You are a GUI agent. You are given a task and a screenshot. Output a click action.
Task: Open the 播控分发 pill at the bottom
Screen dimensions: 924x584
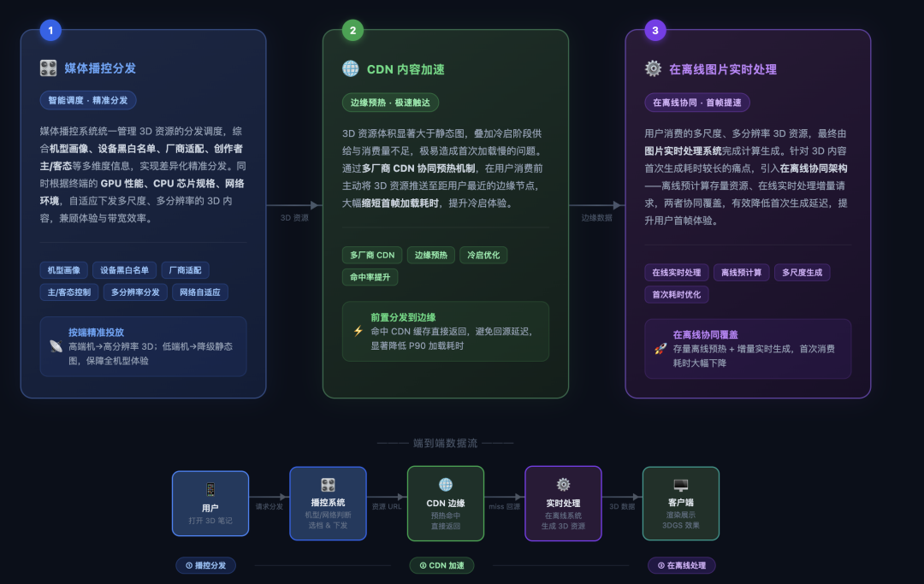(x=205, y=565)
